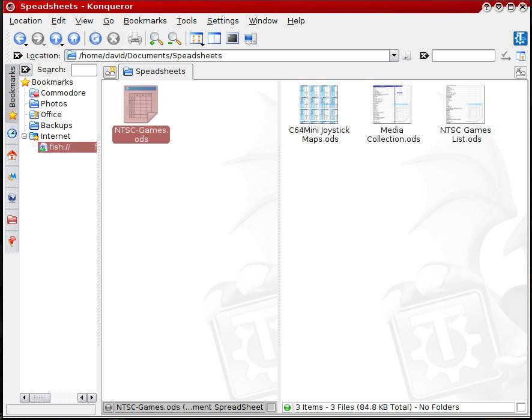This screenshot has height=420, width=532.
Task: Toggle right view link checkbox in status bar
Action: [521, 407]
